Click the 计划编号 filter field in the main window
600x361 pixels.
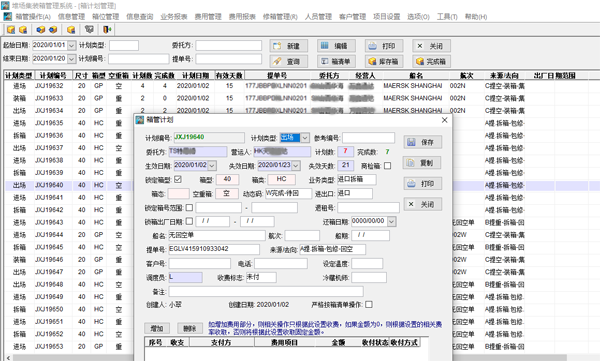tap(139, 59)
